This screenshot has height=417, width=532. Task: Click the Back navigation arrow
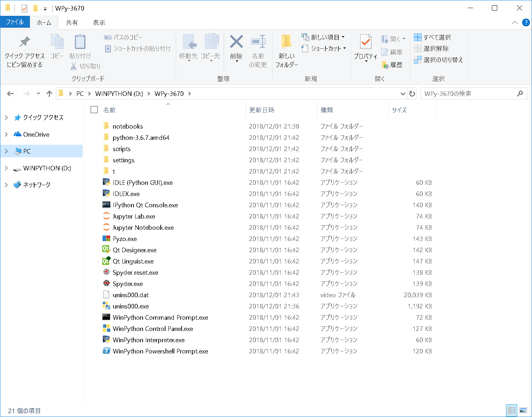point(11,93)
